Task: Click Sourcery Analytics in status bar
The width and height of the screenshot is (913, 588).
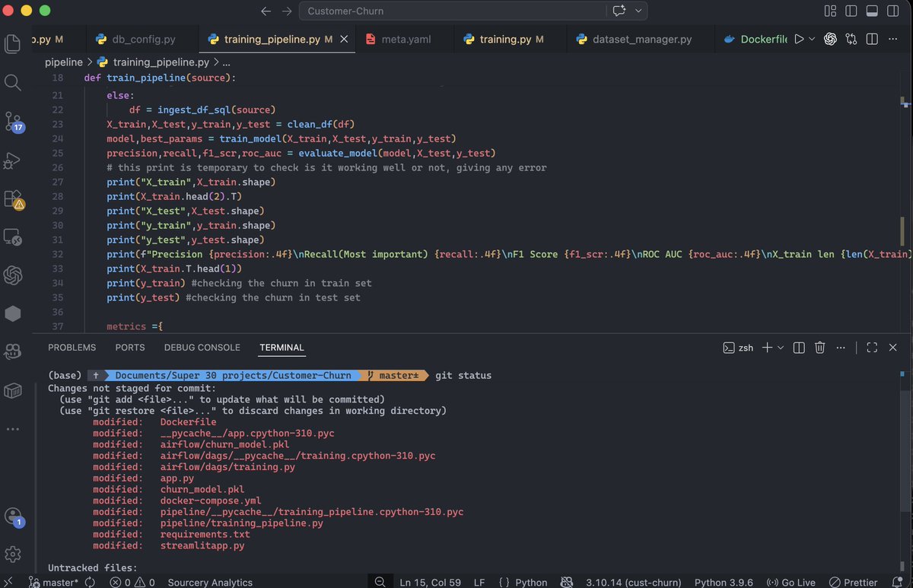Action: click(210, 582)
